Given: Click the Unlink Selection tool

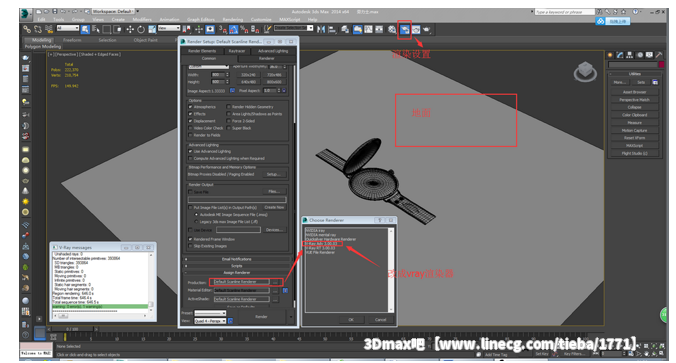Looking at the screenshot, I should pyautogui.click(x=38, y=29).
